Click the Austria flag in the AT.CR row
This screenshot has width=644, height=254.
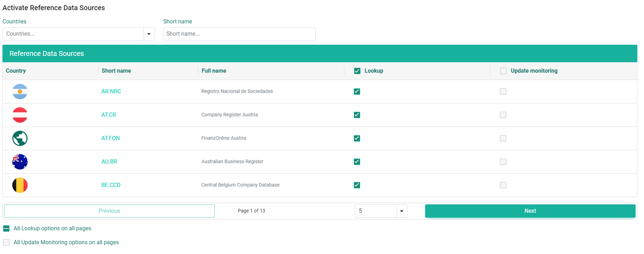pyautogui.click(x=20, y=115)
